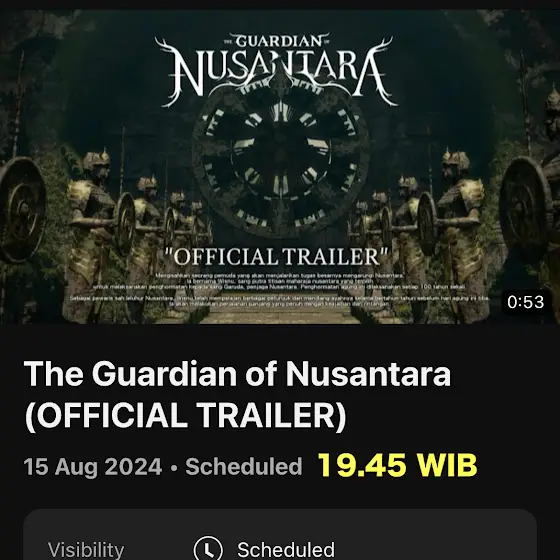Click the Scheduled value in Visibility row
The width and height of the screenshot is (560, 560).
click(x=286, y=549)
